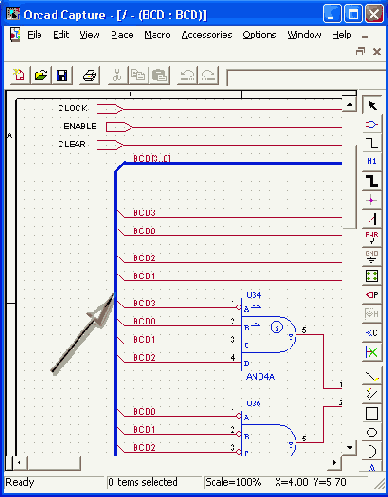The image size is (388, 497).
Task: Click the Cut scissors icon
Action: [116, 75]
